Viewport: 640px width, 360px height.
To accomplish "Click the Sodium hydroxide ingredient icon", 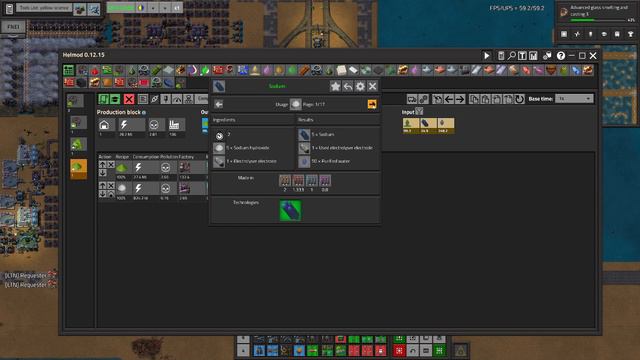I will tap(219, 148).
